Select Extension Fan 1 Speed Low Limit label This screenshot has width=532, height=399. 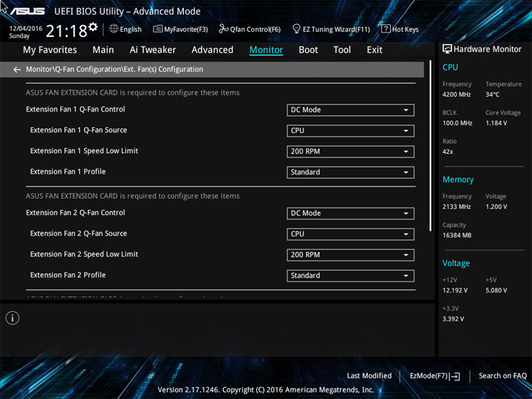click(x=84, y=151)
